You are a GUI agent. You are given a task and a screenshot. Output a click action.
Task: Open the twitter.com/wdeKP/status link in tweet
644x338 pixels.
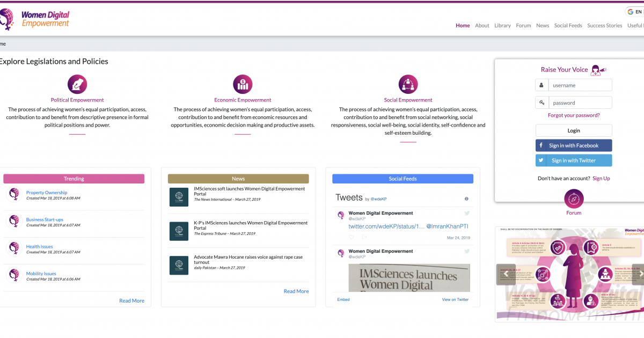(x=386, y=227)
